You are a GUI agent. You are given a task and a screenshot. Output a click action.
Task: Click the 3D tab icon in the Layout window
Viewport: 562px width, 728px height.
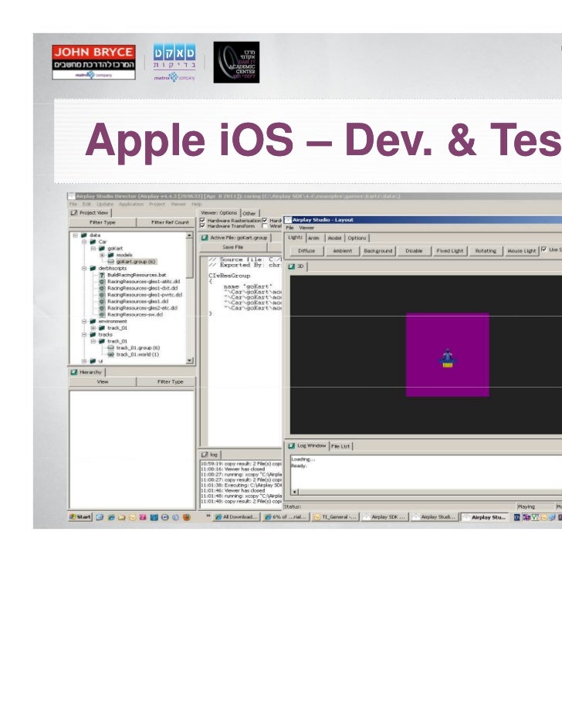[292, 266]
